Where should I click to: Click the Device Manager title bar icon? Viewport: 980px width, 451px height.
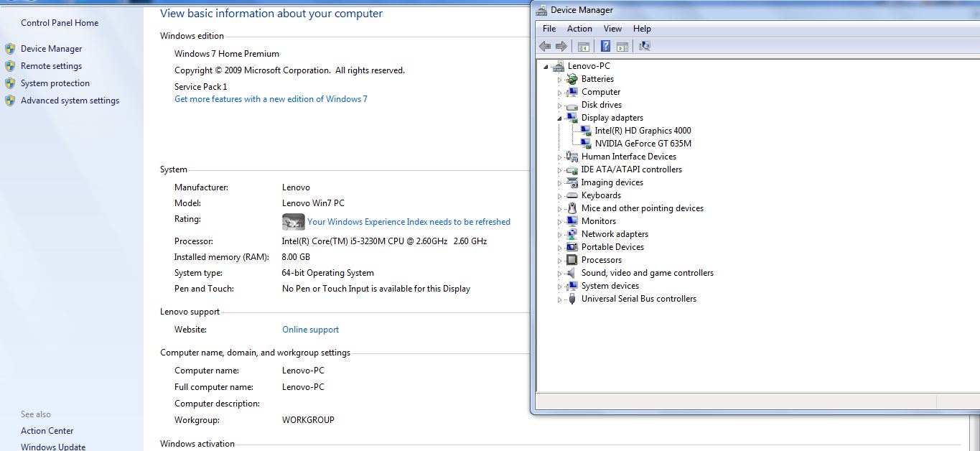(541, 10)
